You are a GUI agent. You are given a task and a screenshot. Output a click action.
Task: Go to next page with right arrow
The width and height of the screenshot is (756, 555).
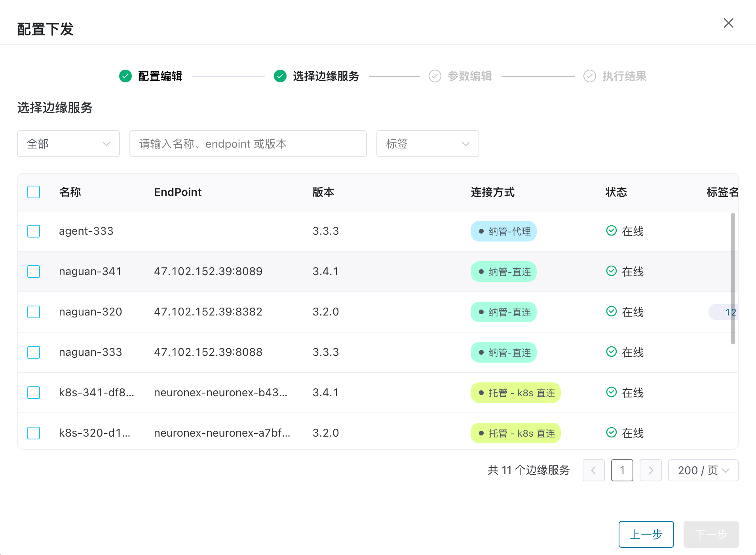(650, 470)
